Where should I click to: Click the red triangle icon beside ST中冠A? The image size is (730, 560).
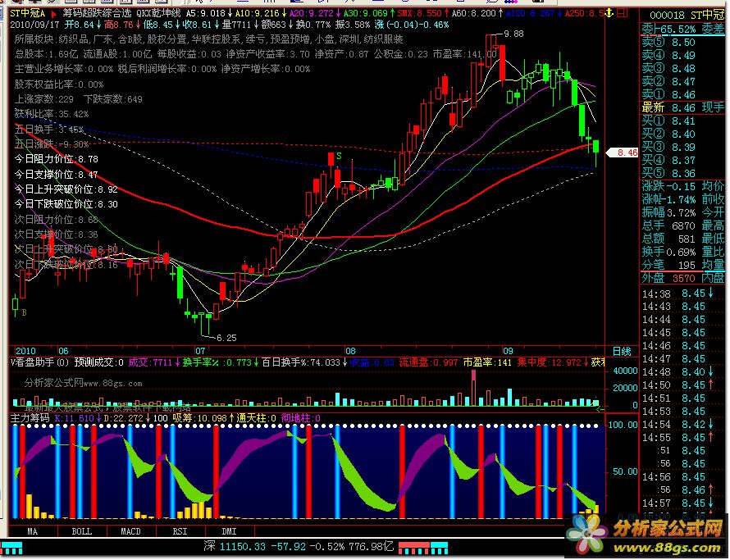[x=54, y=13]
